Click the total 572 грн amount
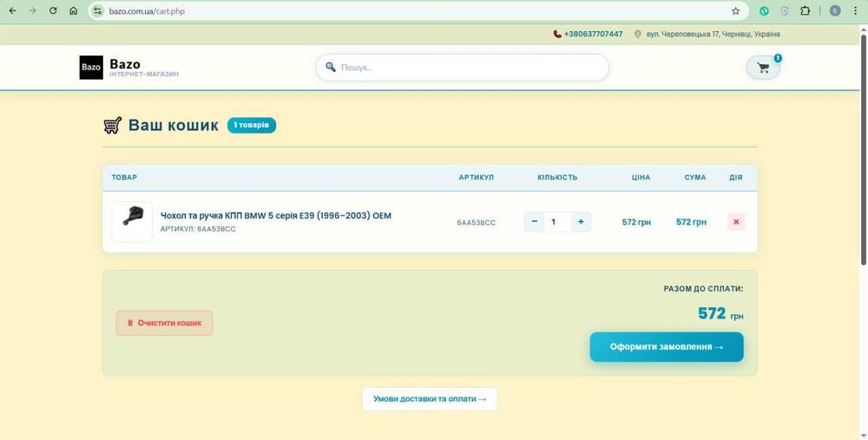This screenshot has height=440, width=868. [720, 314]
